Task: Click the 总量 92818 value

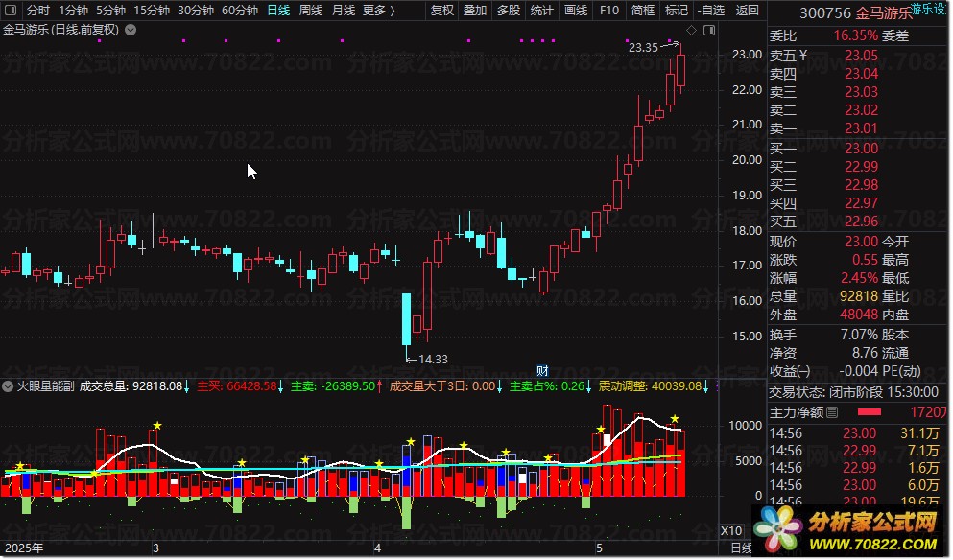Action: click(x=859, y=296)
